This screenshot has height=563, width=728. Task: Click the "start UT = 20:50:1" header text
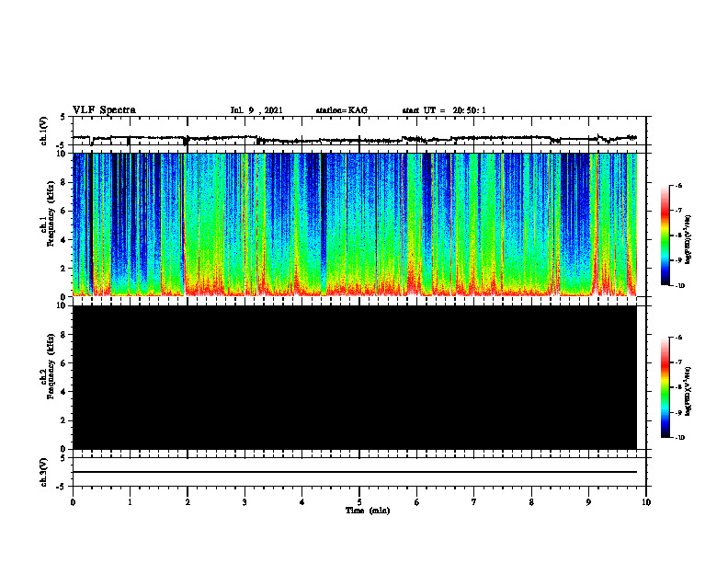click(x=444, y=110)
